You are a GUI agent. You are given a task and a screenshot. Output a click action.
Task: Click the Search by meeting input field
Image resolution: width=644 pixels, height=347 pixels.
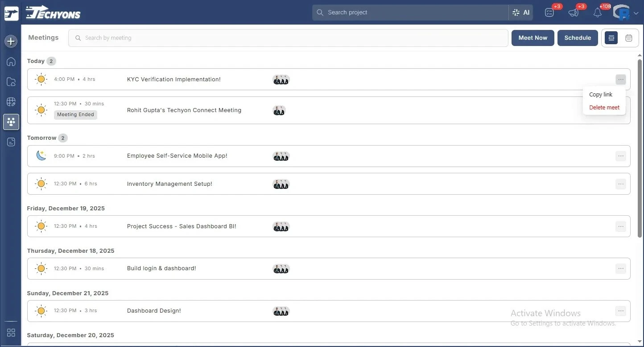(x=288, y=38)
